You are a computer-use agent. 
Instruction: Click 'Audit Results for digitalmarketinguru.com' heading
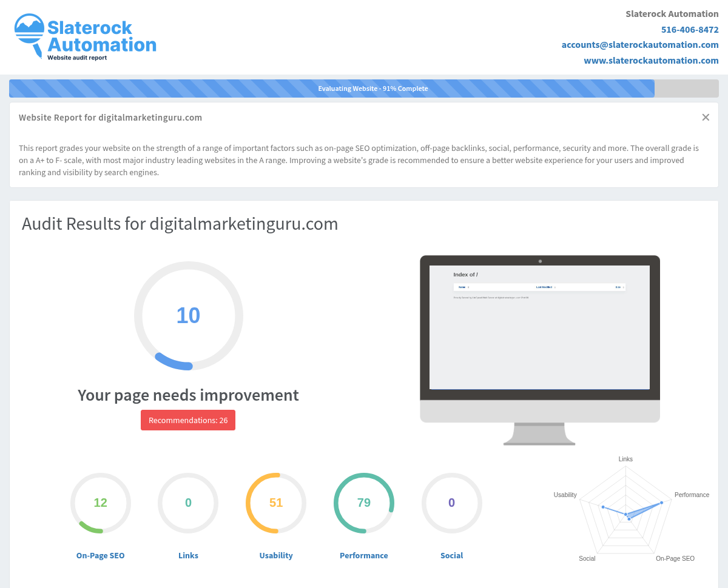[180, 224]
